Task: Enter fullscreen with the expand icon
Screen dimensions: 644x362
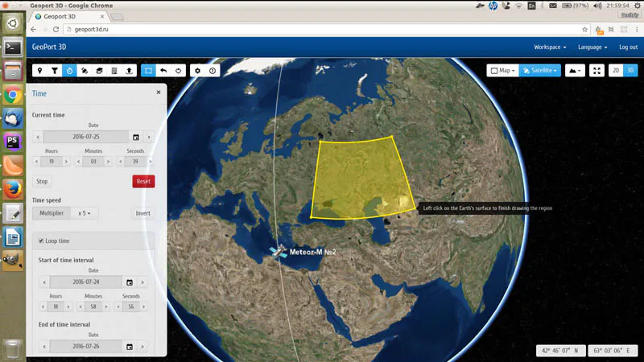Action: (597, 71)
